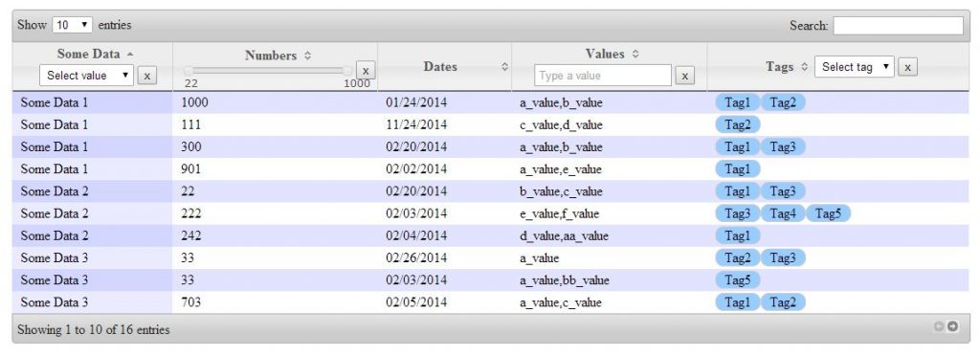Open Select value dropdown under Some Data
Screen dimensions: 980x357
pyautogui.click(x=86, y=75)
